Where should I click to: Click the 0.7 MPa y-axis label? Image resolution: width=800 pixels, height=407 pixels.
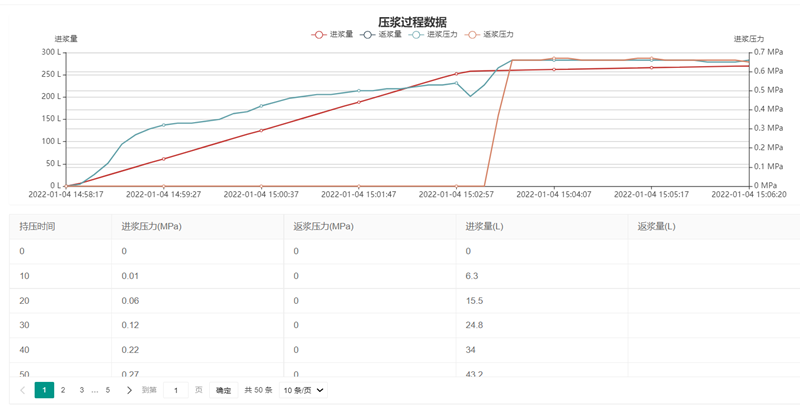[x=768, y=52]
